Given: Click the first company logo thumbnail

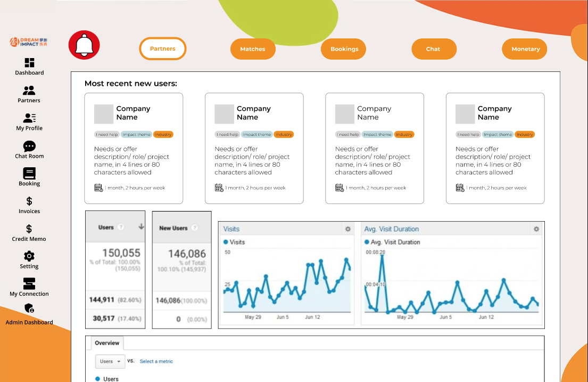Looking at the screenshot, I should pos(104,114).
